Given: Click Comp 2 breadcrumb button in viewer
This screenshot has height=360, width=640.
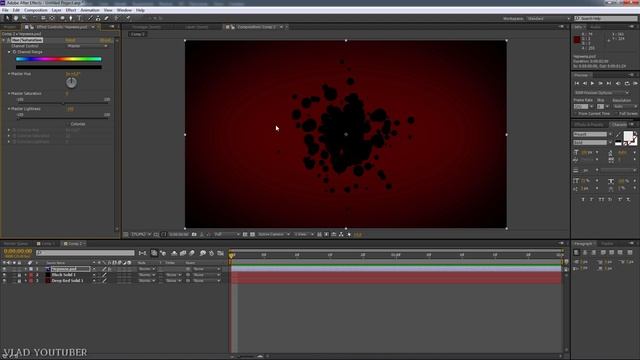Looking at the screenshot, I should coord(138,34).
